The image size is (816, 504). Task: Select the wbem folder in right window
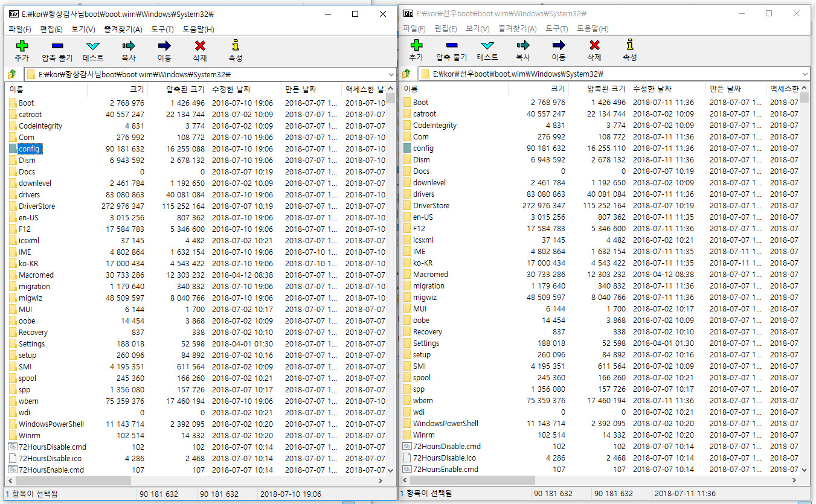coord(423,400)
